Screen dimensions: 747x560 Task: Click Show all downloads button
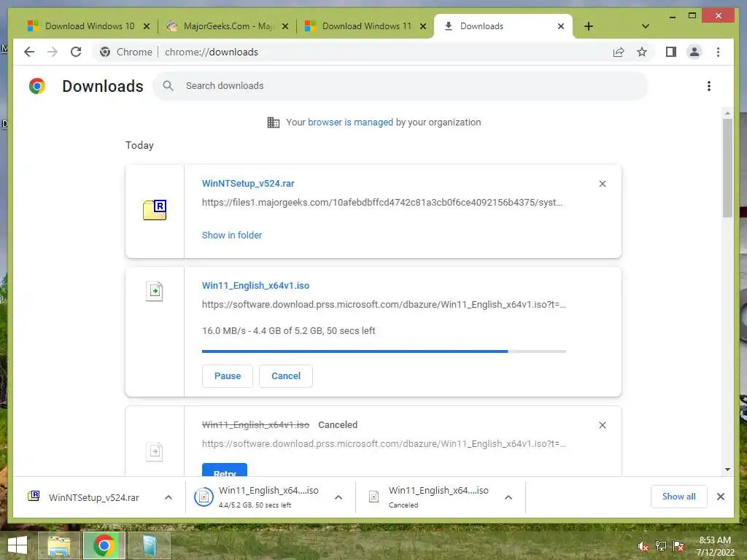pos(678,496)
